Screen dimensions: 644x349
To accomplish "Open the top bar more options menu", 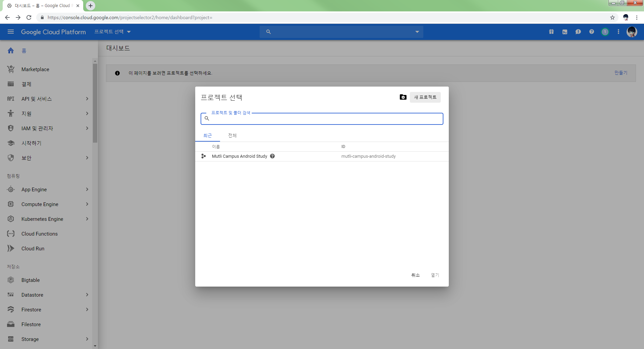I will pyautogui.click(x=619, y=32).
